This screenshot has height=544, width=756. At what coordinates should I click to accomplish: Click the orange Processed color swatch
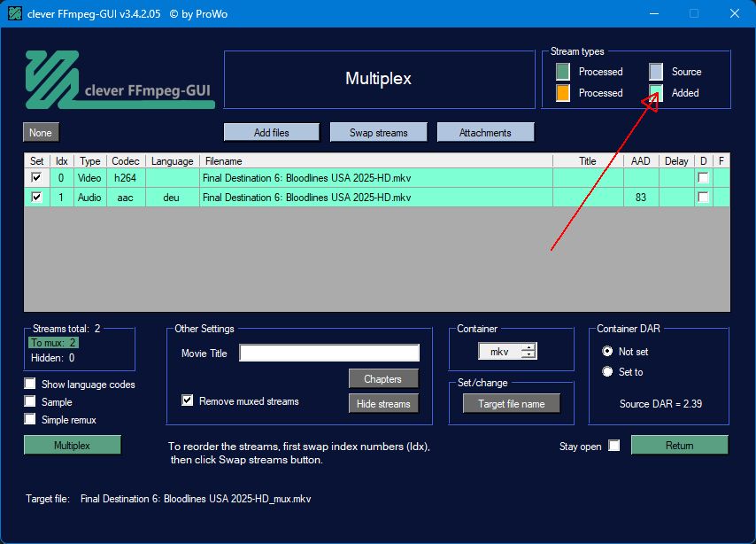(x=562, y=93)
